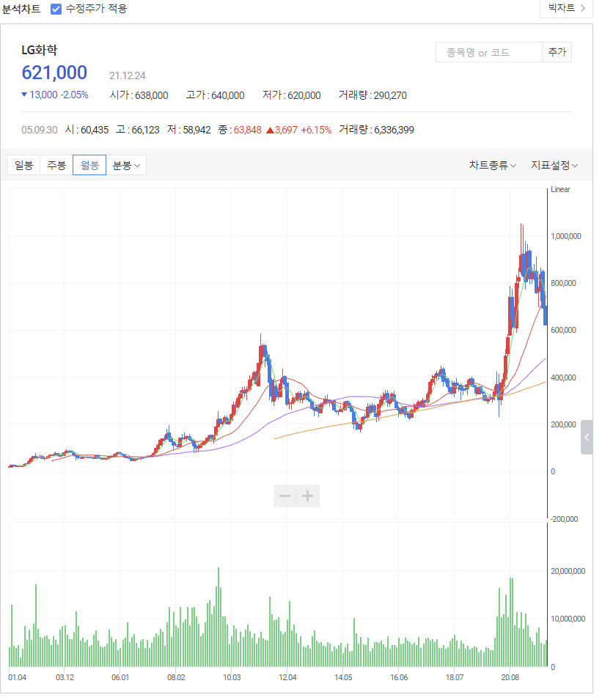
Task: Switch to the 일봉 daily chart tab
Action: click(x=23, y=165)
